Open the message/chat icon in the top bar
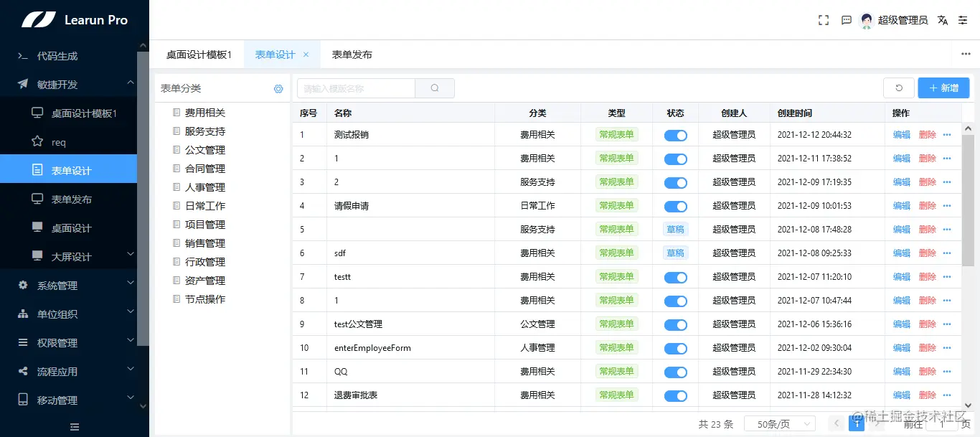This screenshot has width=980, height=437. point(847,20)
